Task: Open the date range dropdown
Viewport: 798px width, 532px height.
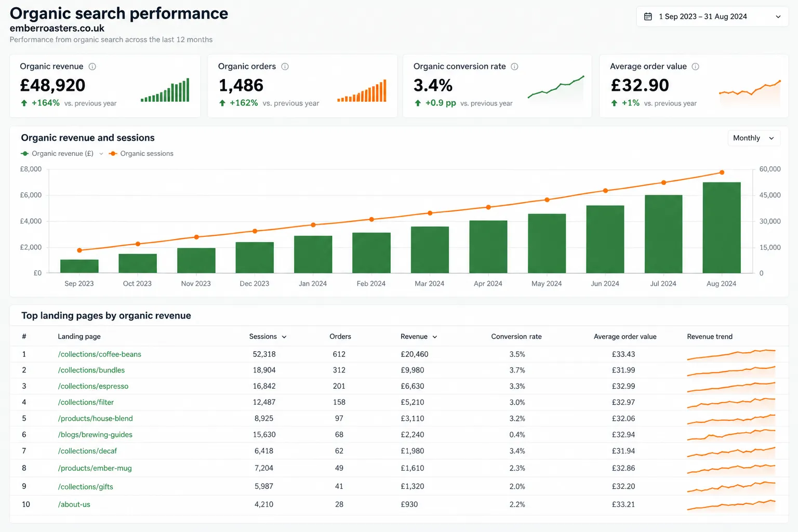Action: point(712,17)
